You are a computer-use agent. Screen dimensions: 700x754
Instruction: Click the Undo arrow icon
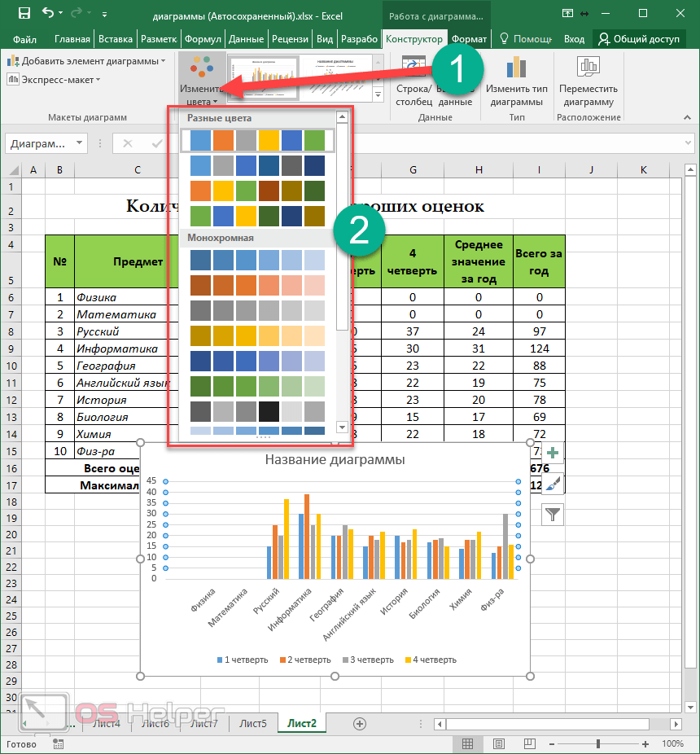(x=49, y=13)
